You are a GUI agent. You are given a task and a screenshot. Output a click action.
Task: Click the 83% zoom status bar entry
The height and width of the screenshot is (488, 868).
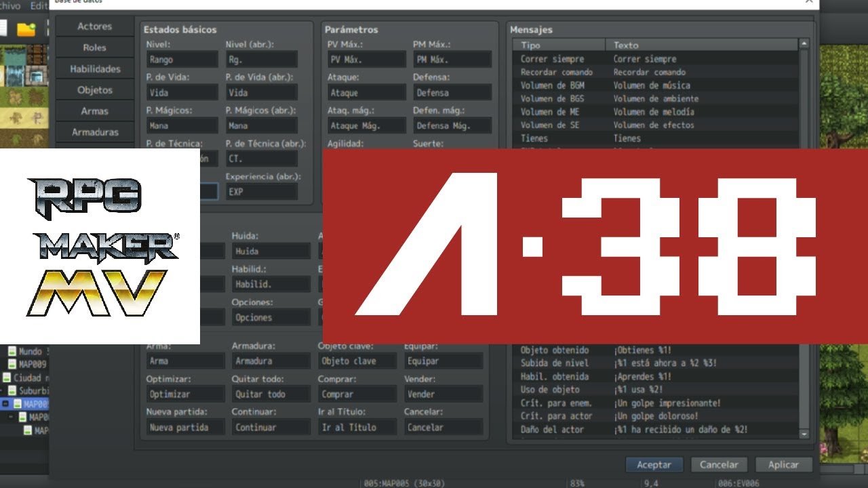[577, 483]
